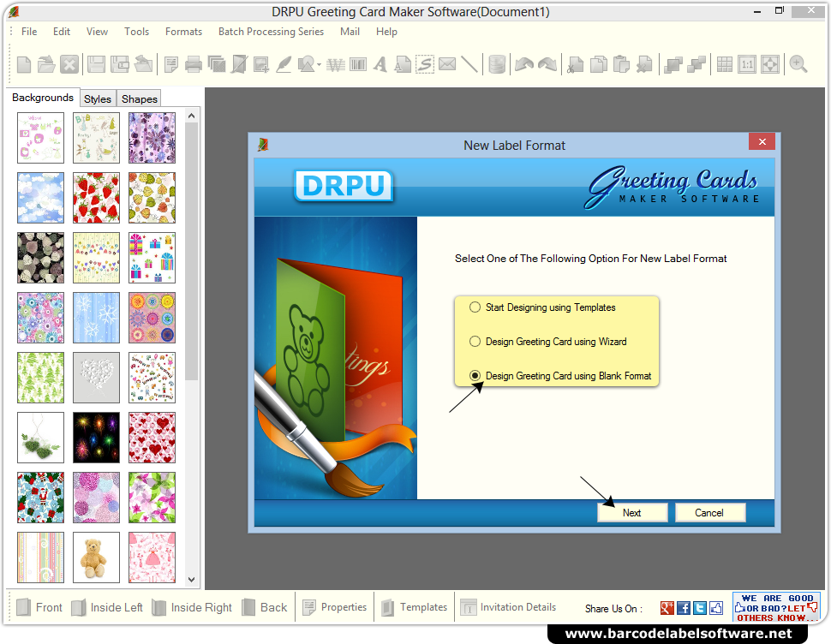Choose the strawberry pattern background thumbnail
Screen dimensions: 831x644
pos(96,198)
